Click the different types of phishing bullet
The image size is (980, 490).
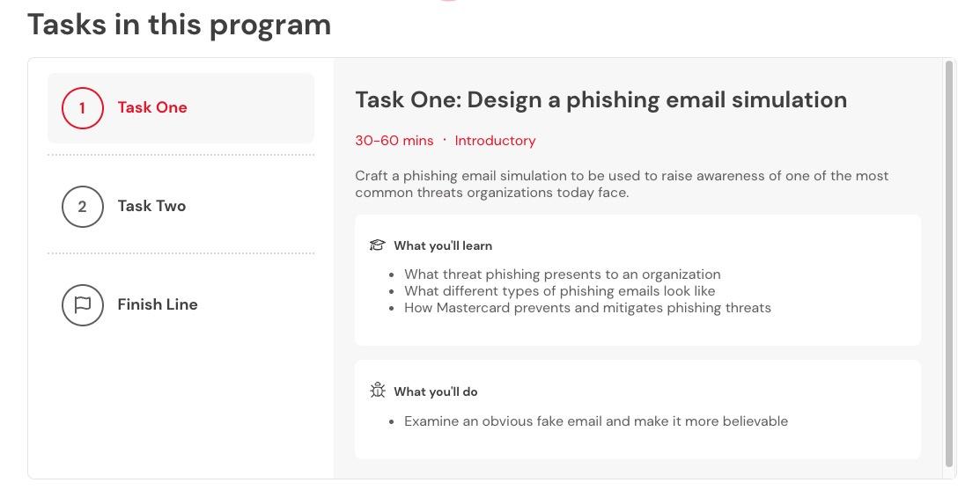tap(559, 291)
